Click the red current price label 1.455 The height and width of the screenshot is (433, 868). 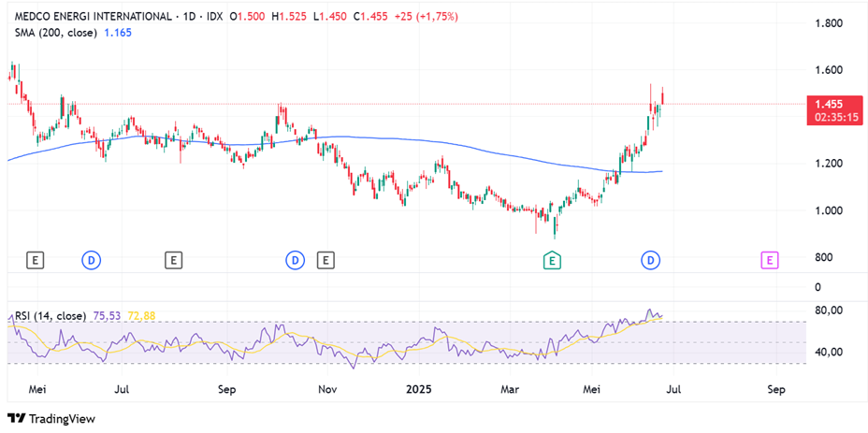tap(831, 105)
